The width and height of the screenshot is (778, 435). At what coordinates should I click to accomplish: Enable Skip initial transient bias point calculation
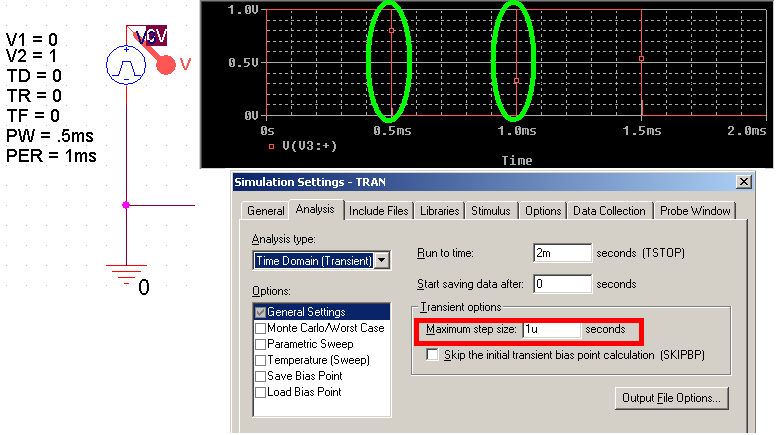tap(433, 355)
